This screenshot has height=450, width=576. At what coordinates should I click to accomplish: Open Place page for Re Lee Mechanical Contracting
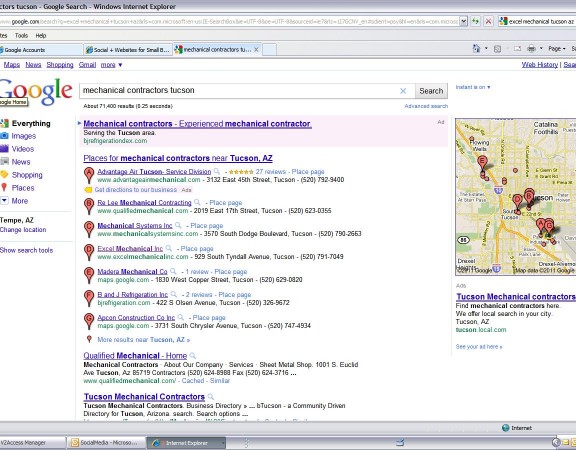[226, 203]
